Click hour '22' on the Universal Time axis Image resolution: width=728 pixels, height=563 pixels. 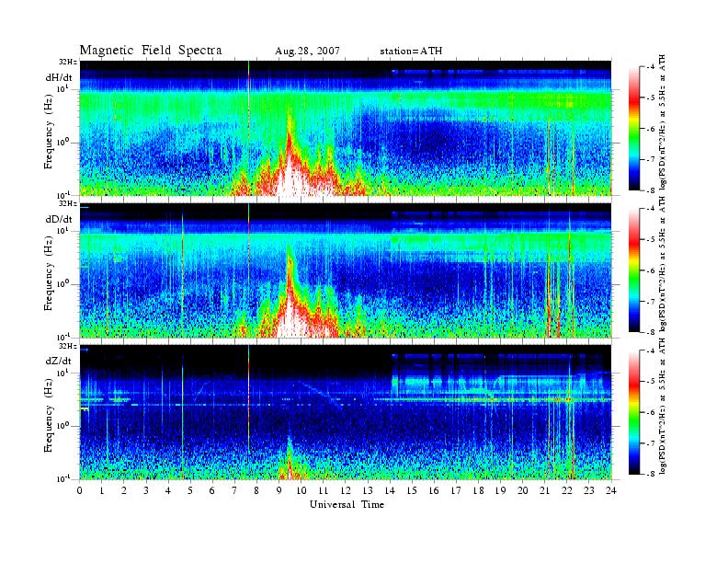point(567,490)
